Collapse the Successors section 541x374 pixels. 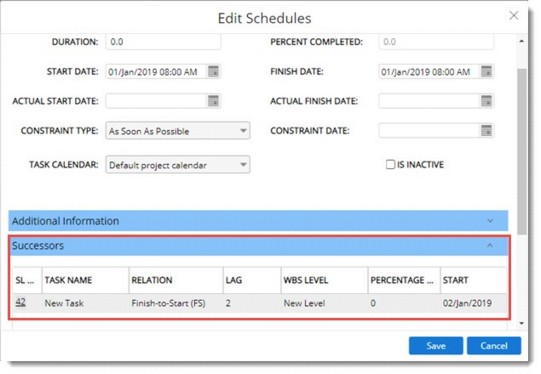tap(490, 246)
